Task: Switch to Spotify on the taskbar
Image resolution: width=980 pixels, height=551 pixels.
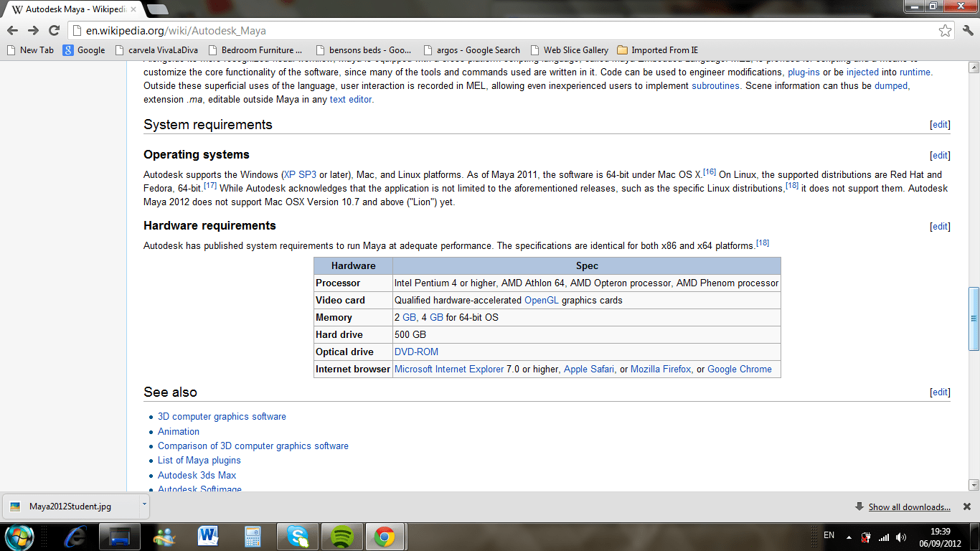Action: coord(342,536)
